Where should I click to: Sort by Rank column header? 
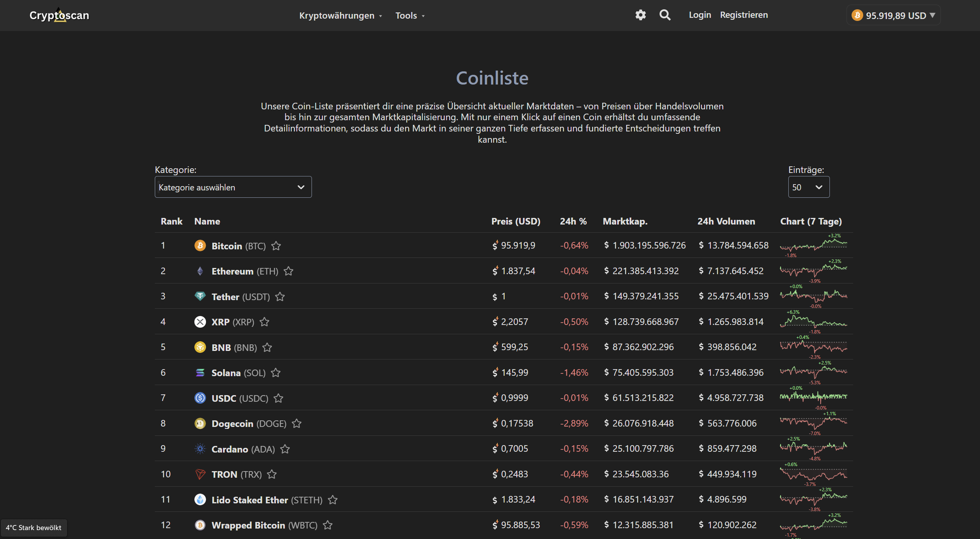[171, 221]
